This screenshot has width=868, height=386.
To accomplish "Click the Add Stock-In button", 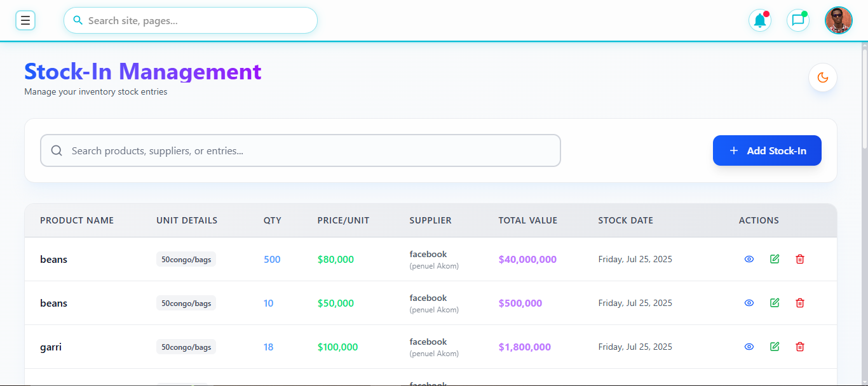I will pos(767,150).
